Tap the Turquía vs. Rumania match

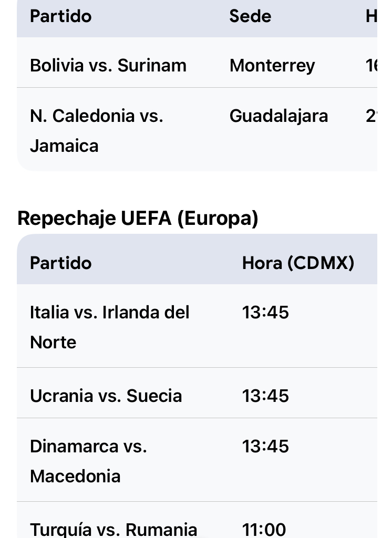[114, 529]
